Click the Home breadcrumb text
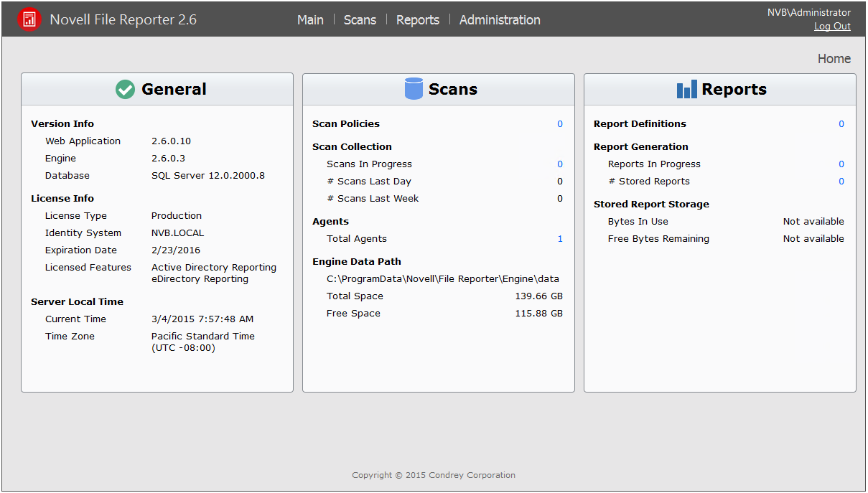This screenshot has height=493, width=868. point(834,59)
